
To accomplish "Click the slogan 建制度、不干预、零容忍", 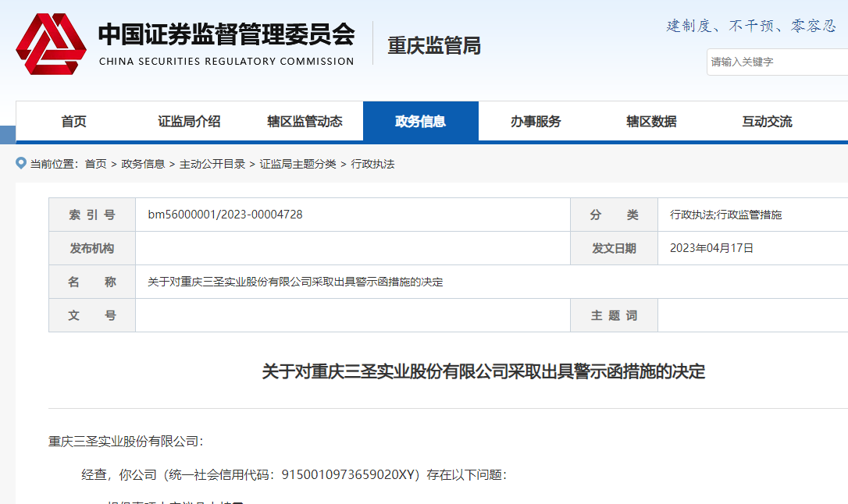I will (x=752, y=26).
